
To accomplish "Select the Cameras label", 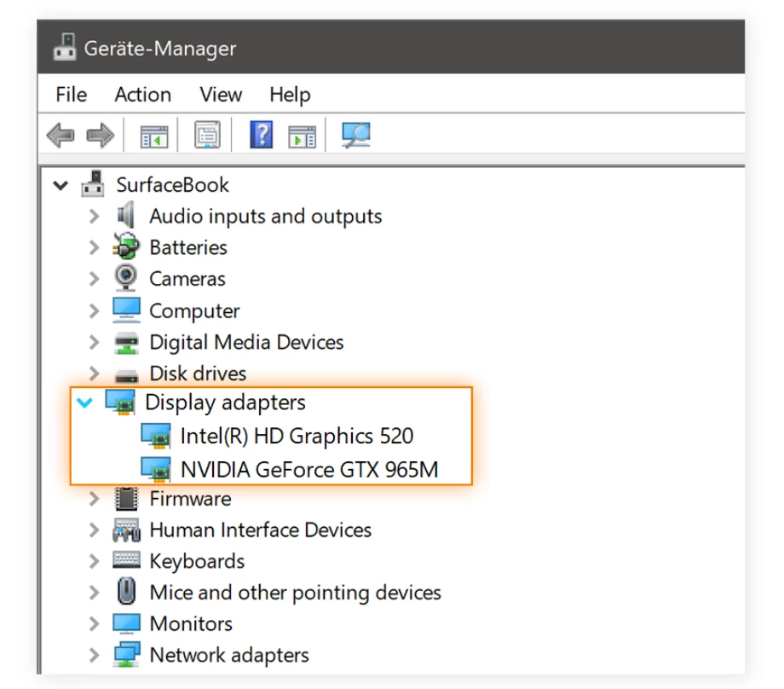I will tap(187, 279).
